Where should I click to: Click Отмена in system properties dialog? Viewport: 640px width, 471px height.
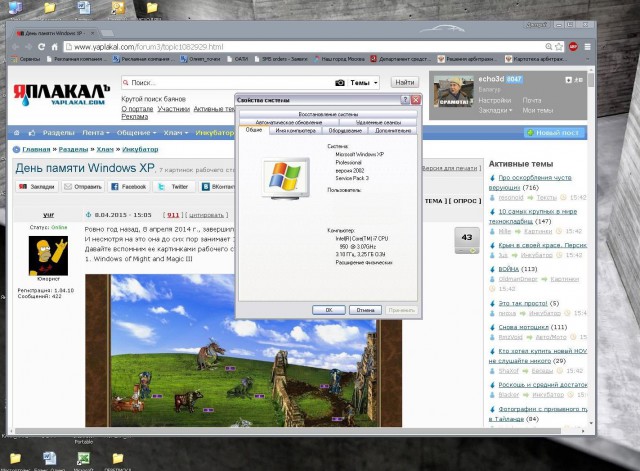365,310
